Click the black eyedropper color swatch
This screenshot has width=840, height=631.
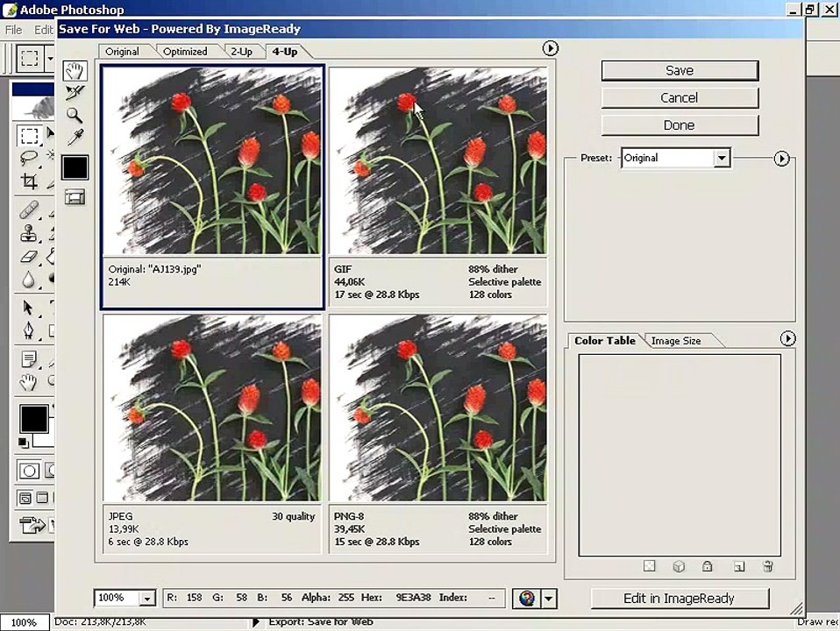tap(75, 167)
